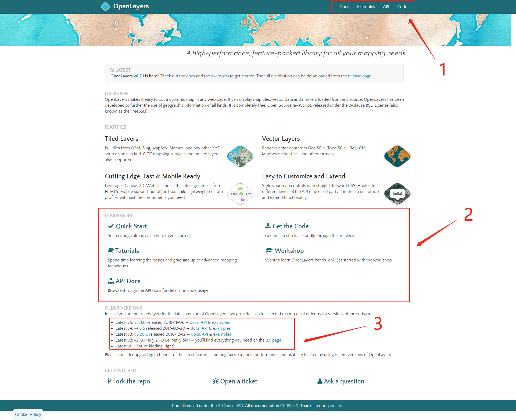The width and height of the screenshot is (516, 420).
Task: Click the API Docs sitemap icon
Action: [x=111, y=281]
